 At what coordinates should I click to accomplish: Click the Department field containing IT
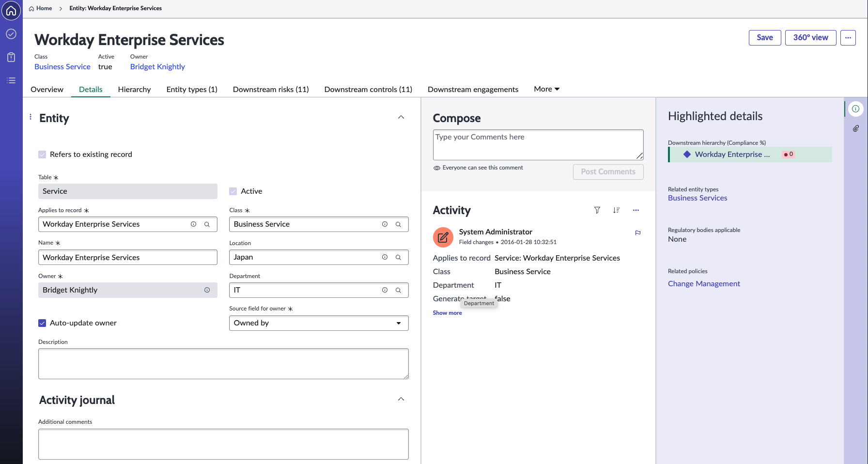(x=319, y=290)
